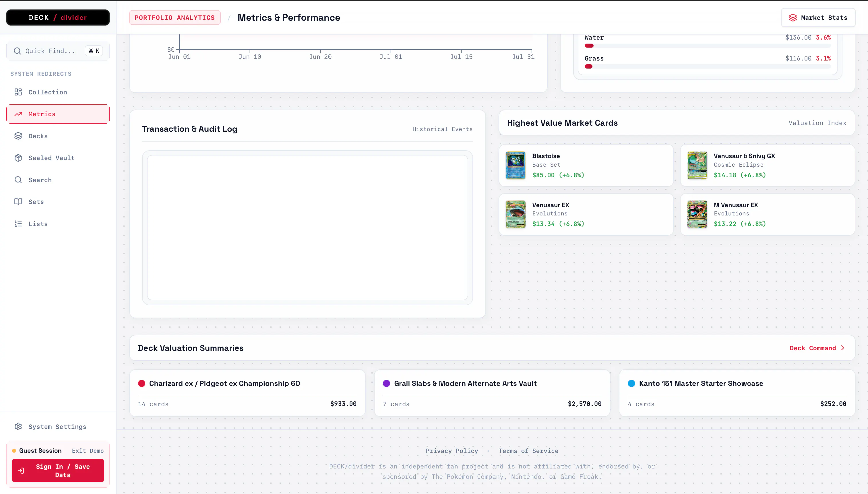
Task: Click Sign In / Save Data button
Action: 58,470
